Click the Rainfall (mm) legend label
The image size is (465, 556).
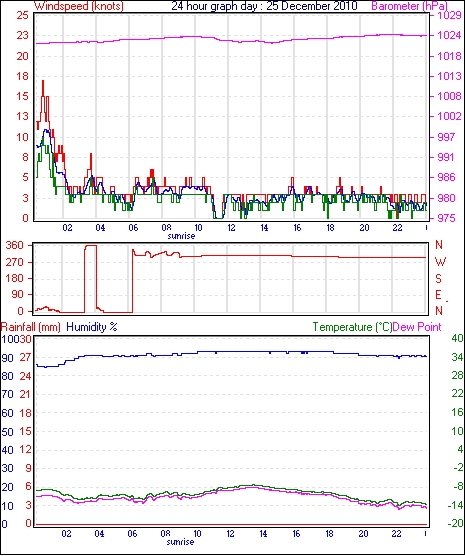click(x=31, y=327)
